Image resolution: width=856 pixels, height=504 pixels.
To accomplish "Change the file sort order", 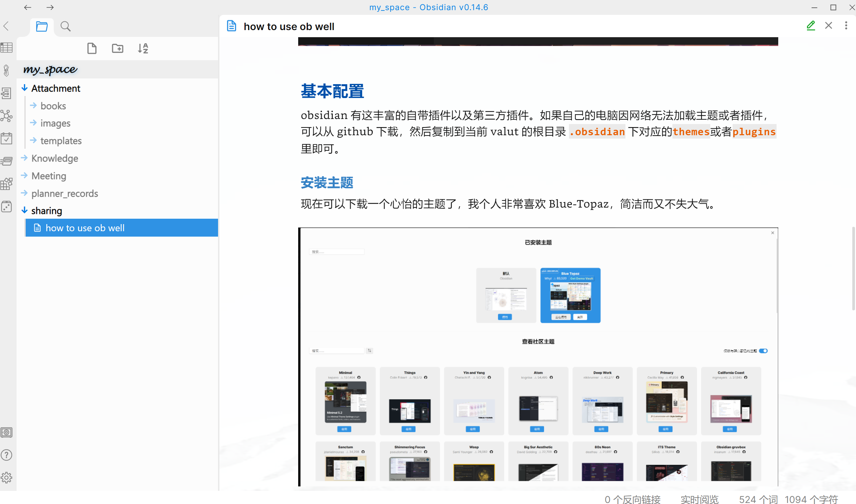I will 143,48.
